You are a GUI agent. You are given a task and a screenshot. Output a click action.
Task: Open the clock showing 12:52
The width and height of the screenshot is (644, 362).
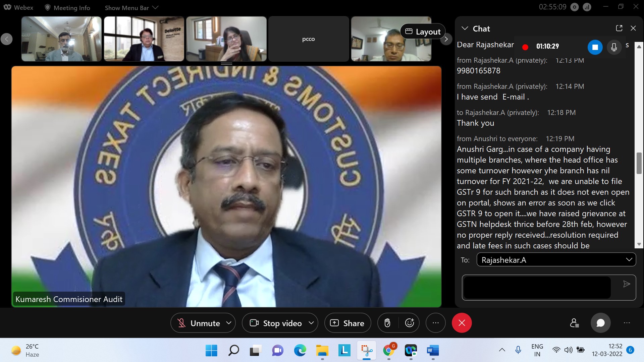tap(607, 350)
